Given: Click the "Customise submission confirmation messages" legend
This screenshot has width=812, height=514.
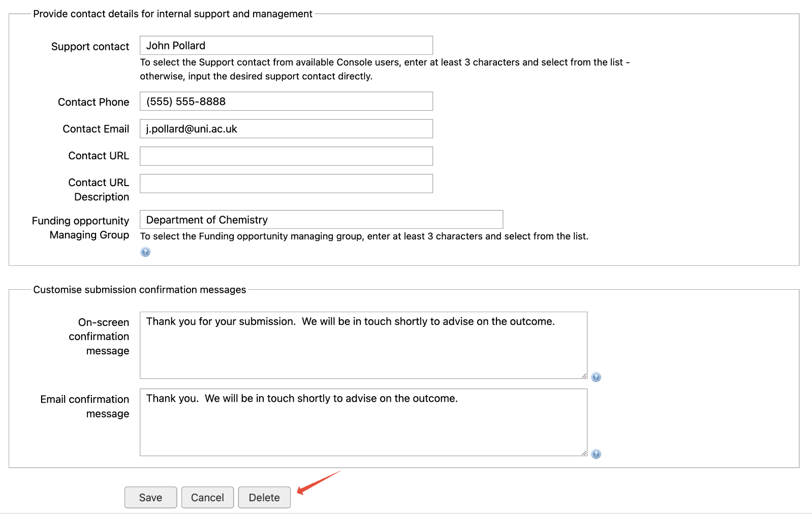Looking at the screenshot, I should coord(140,290).
